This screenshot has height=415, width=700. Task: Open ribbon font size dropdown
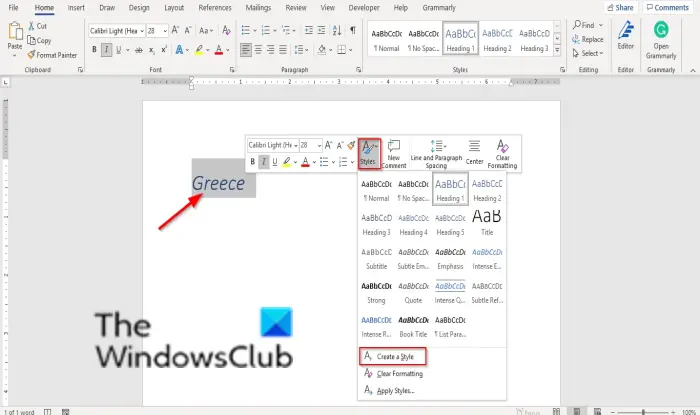(165, 31)
